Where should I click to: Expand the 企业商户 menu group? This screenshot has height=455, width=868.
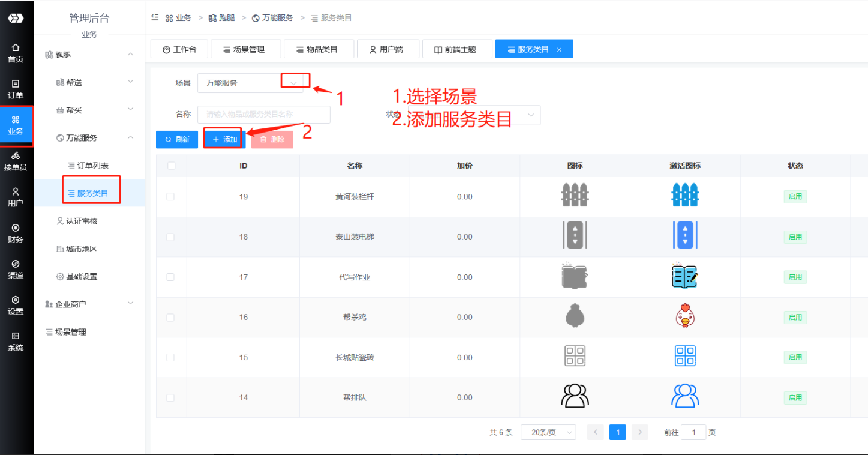pos(89,304)
